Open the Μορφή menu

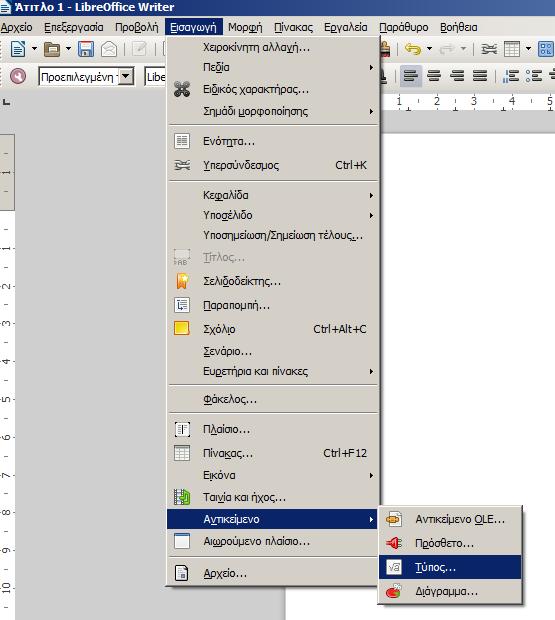[x=245, y=27]
